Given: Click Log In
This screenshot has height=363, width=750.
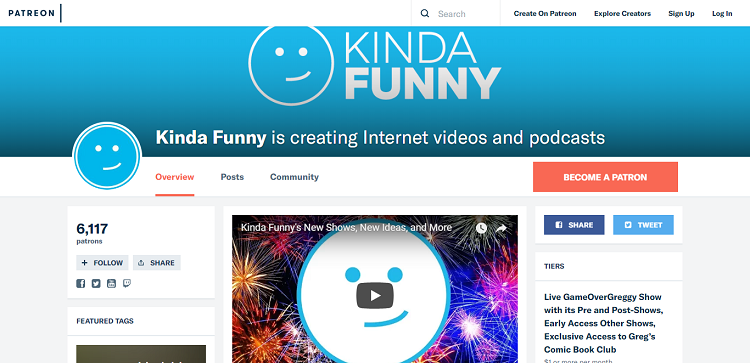Looking at the screenshot, I should coord(722,13).
